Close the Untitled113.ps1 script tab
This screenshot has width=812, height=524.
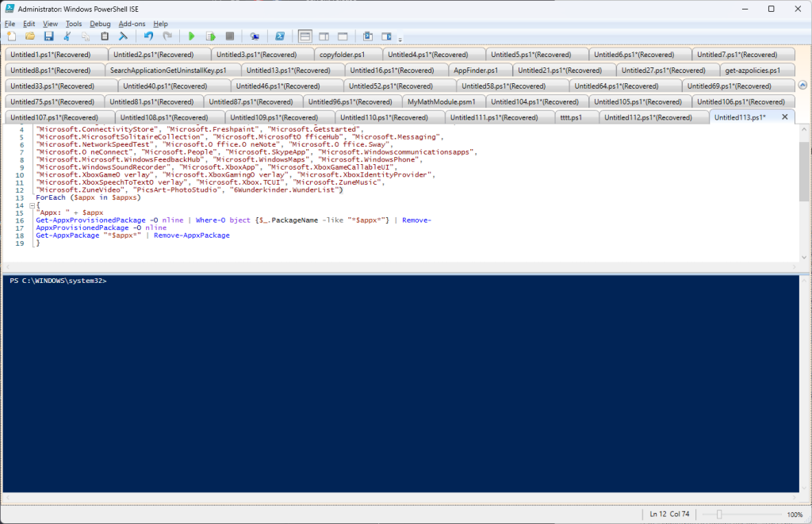pyautogui.click(x=785, y=116)
